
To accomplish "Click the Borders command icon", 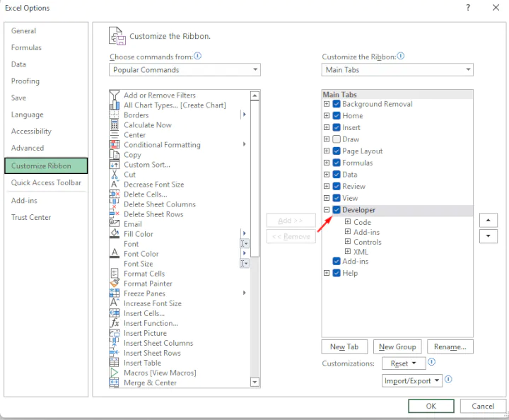I will click(115, 115).
